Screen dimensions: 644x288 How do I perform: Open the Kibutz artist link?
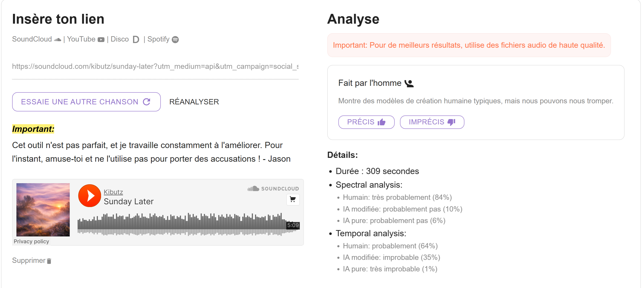coord(113,192)
